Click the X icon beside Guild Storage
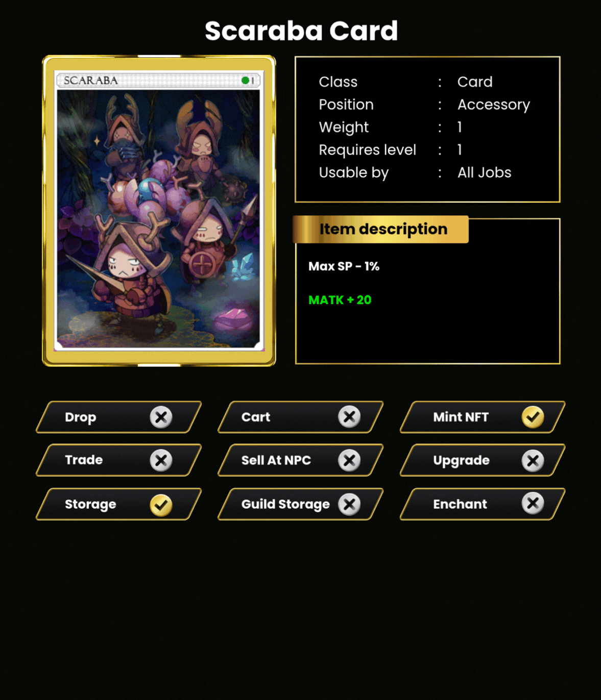Viewport: 601px width, 700px height. pos(349,504)
